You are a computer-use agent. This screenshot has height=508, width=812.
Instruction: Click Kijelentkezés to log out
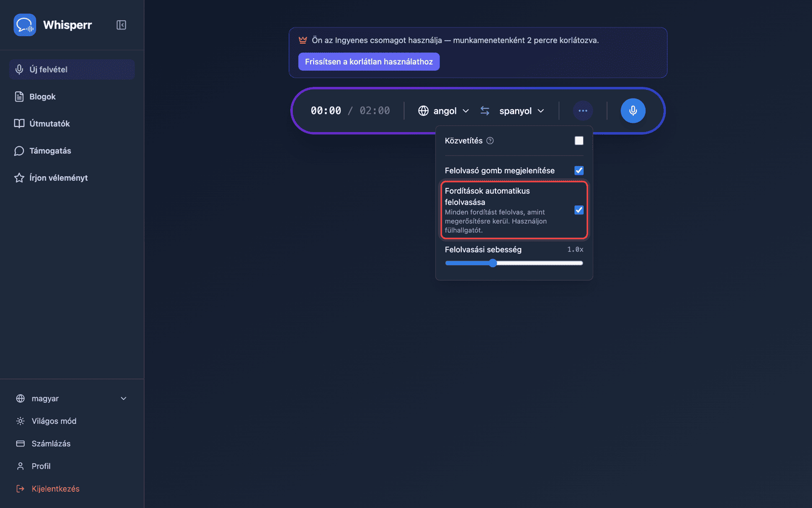[72, 489]
